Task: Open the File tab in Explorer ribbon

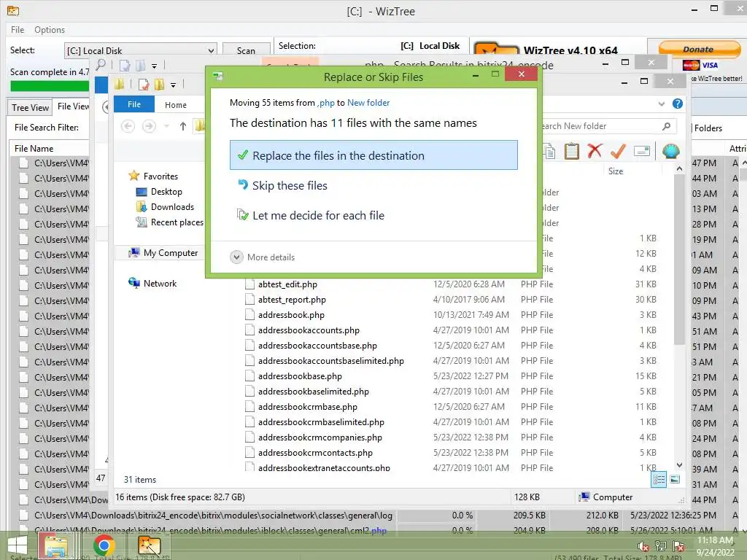Action: pos(134,104)
